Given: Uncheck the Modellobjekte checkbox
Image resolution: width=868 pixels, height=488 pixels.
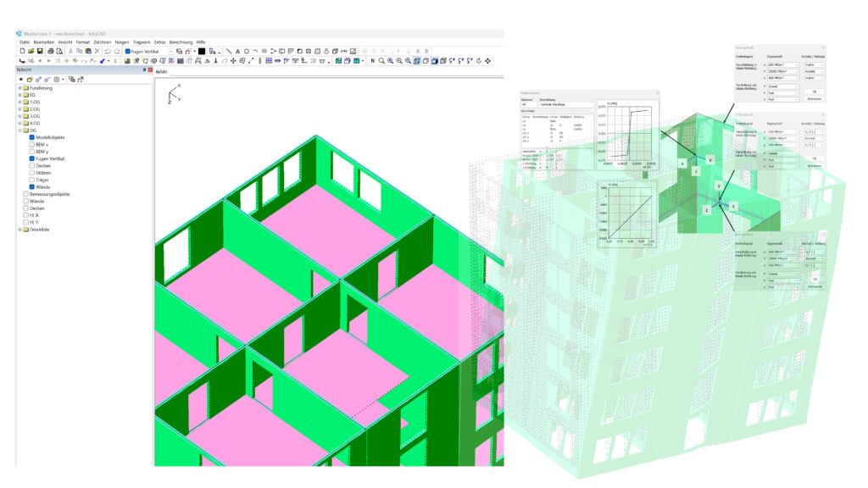Looking at the screenshot, I should [31, 137].
